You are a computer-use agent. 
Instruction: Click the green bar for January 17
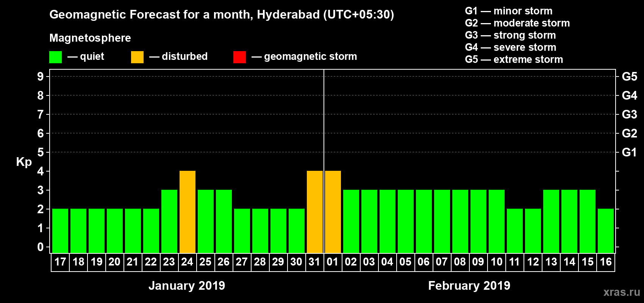(x=60, y=231)
